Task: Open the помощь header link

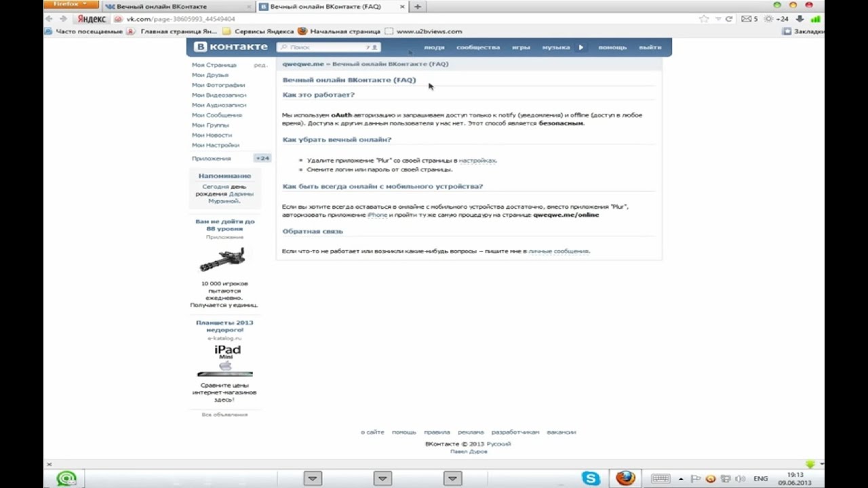Action: [x=612, y=47]
